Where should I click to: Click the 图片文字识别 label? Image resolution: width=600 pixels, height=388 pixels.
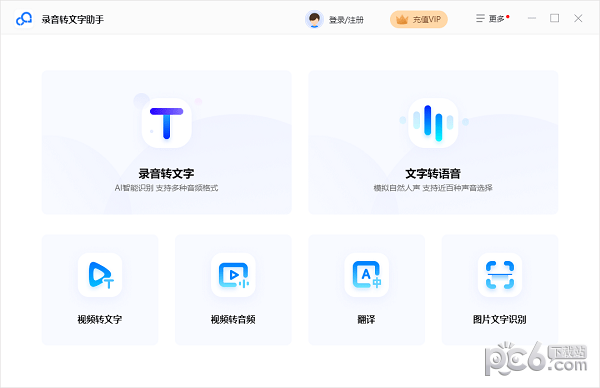pyautogui.click(x=500, y=319)
